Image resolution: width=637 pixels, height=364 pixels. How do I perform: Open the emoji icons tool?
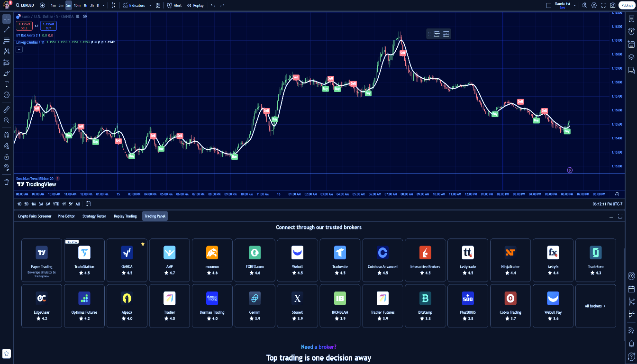point(7,95)
